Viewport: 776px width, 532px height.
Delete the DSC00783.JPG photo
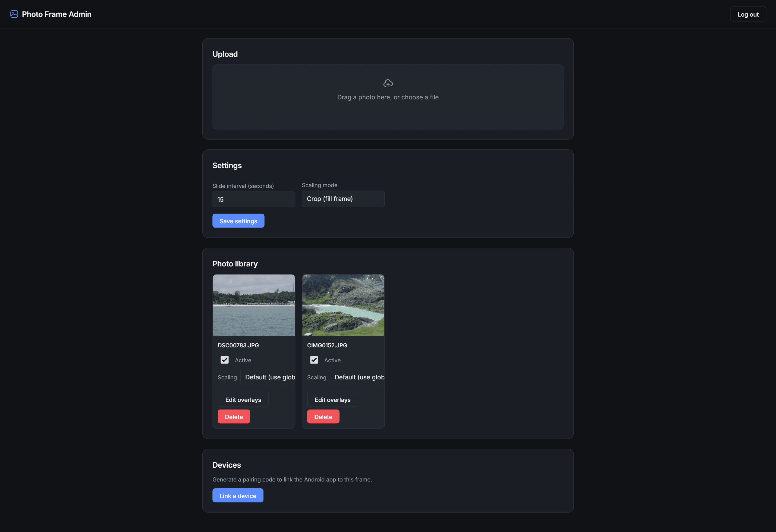click(x=234, y=417)
